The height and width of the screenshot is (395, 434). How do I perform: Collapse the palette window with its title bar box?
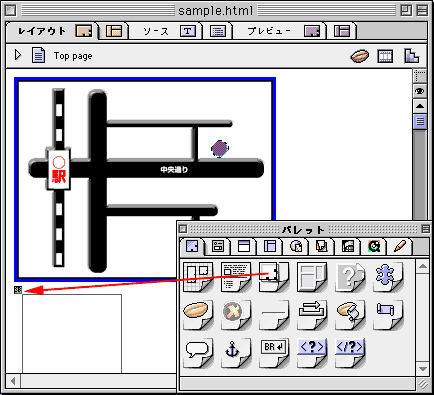[x=425, y=229]
